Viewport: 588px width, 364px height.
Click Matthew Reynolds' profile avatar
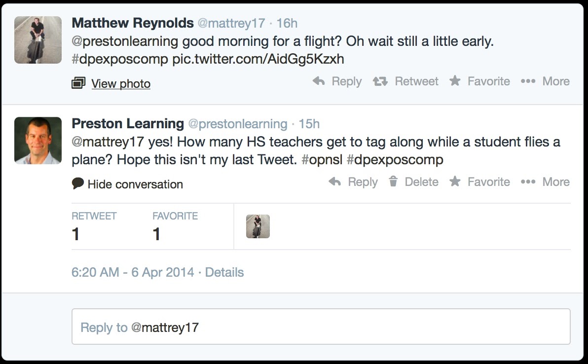38,40
